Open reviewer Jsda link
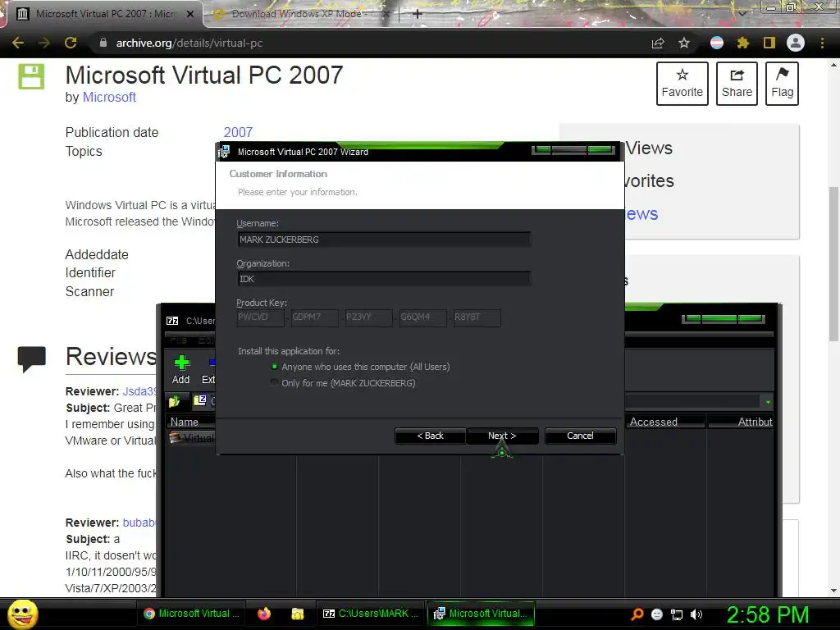The height and width of the screenshot is (630, 840). (139, 391)
